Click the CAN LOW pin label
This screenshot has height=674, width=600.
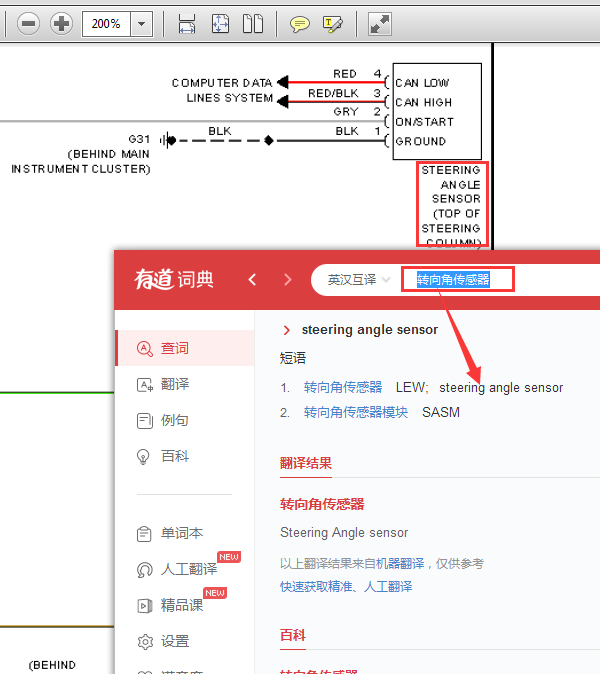(422, 83)
